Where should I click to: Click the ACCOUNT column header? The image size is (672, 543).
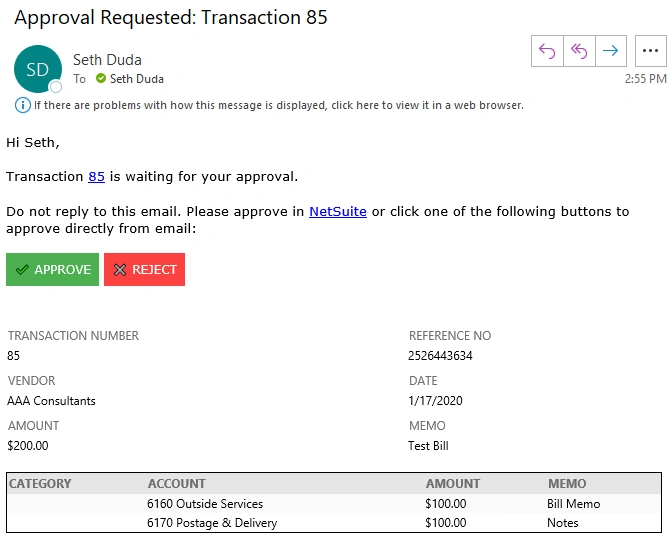coord(176,484)
